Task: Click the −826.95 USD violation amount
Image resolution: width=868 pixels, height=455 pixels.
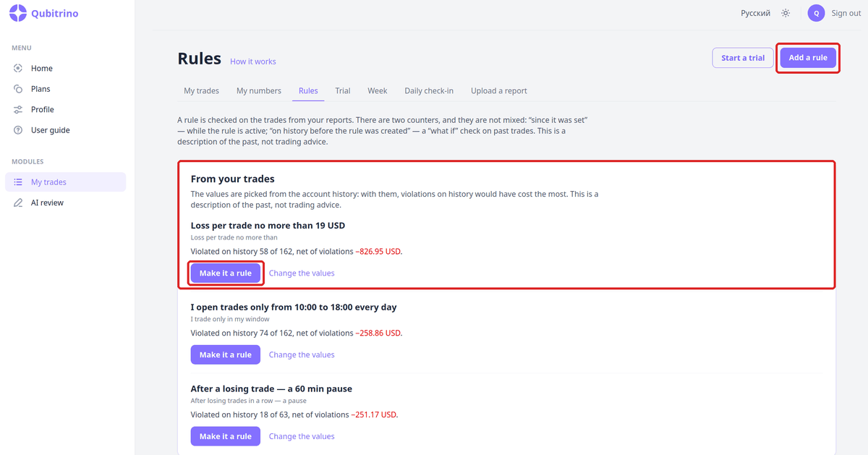Action: point(378,252)
